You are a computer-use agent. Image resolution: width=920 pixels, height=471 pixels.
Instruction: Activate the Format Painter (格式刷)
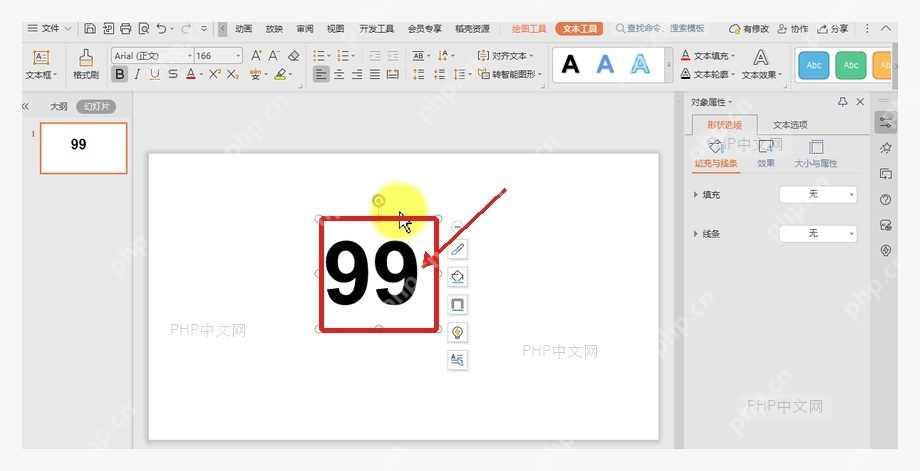click(x=86, y=65)
